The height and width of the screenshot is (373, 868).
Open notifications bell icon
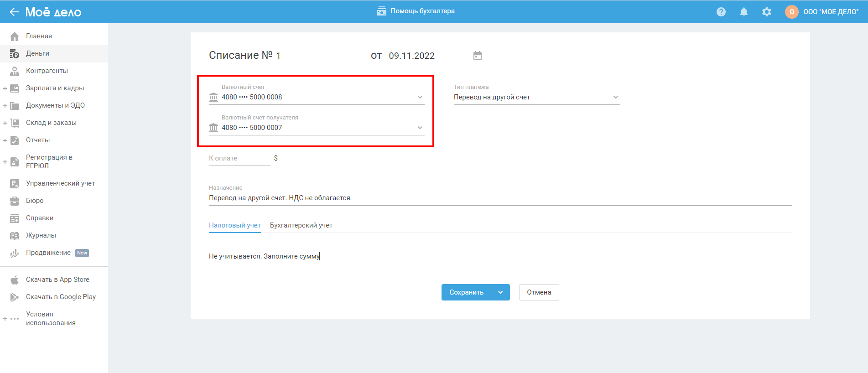tap(744, 12)
